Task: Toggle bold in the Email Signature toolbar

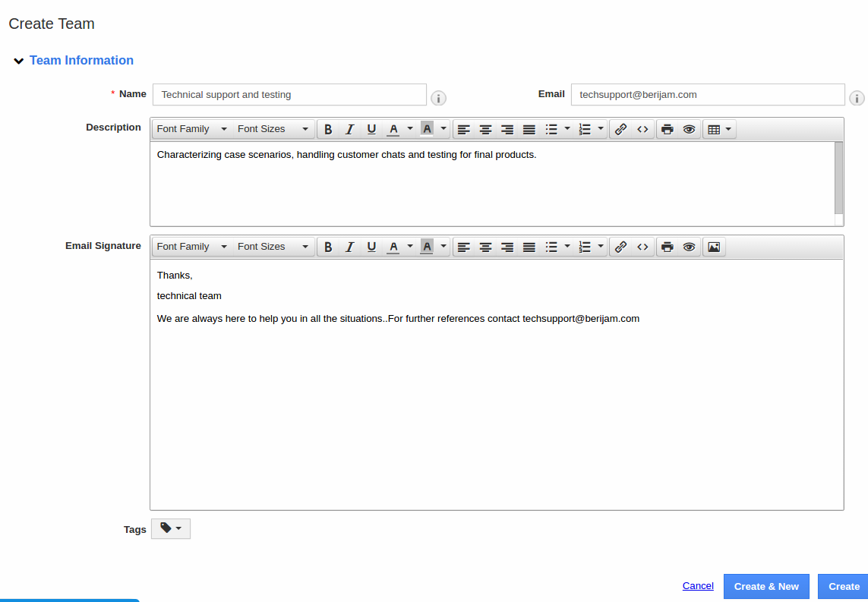Action: 328,247
